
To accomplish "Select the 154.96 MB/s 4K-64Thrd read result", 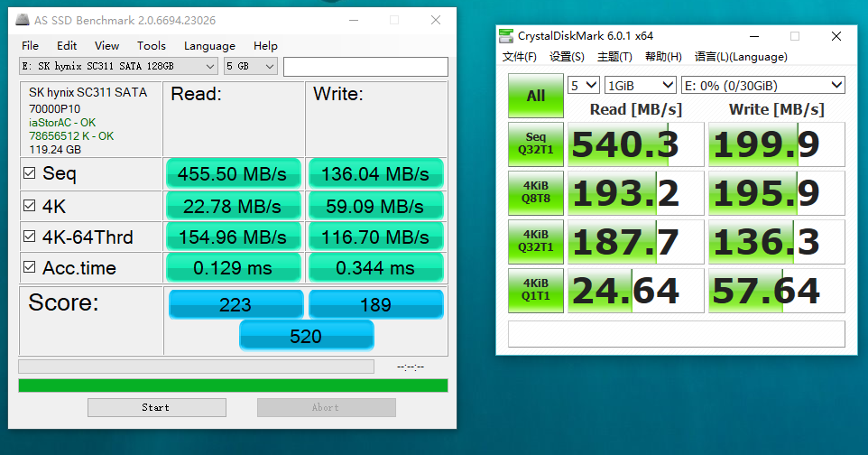I will (233, 237).
